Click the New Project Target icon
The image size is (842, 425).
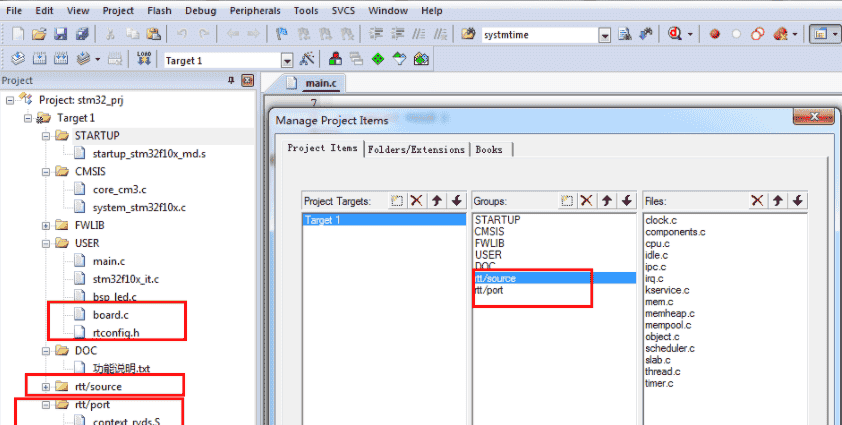click(x=397, y=201)
